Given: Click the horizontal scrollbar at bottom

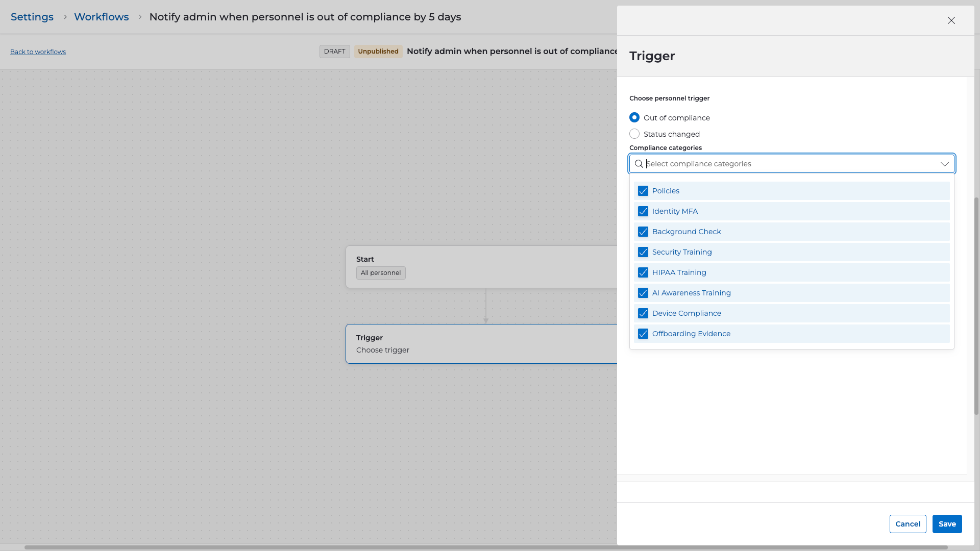Looking at the screenshot, I should (x=485, y=547).
